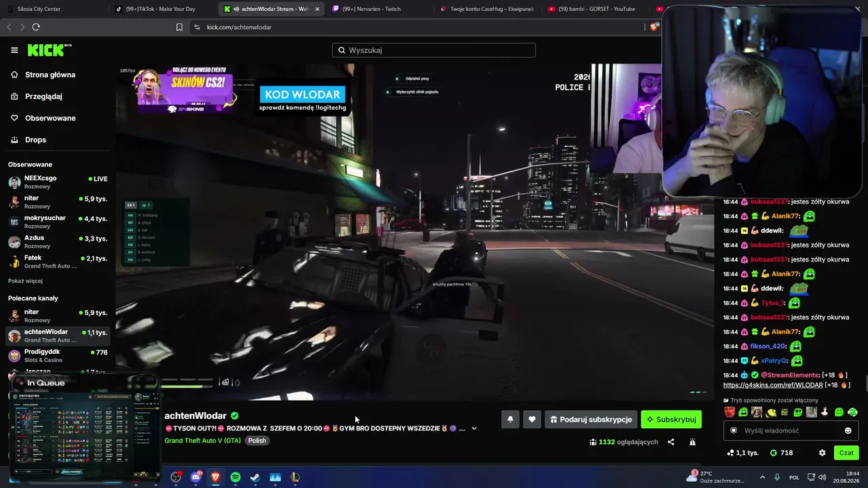This screenshot has width=868, height=488.
Task: Open channel points with the 1,1 tys. counter
Action: (x=743, y=453)
